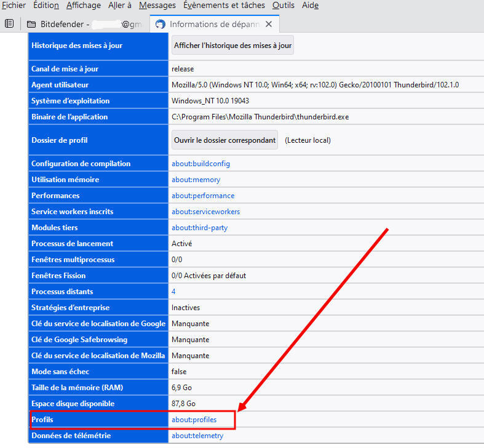Click 'Fenêtres Fission' label
The width and height of the screenshot is (484, 448).
pos(58,276)
